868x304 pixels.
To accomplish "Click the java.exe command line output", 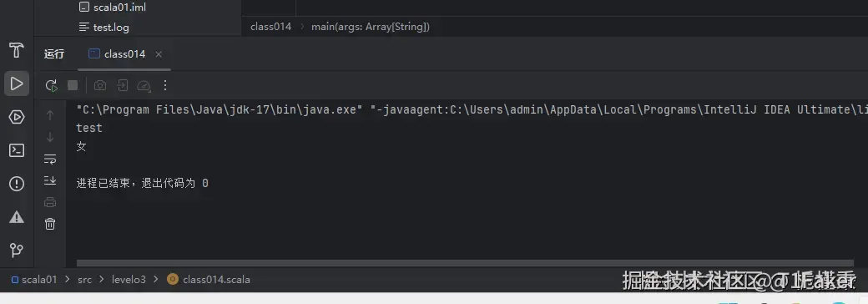I will coord(472,109).
